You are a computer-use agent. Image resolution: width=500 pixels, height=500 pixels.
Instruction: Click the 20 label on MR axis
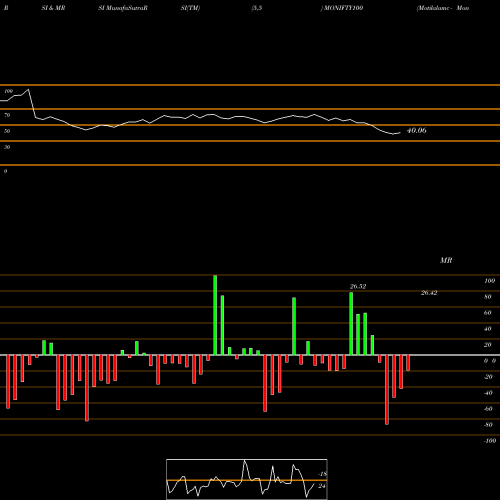tap(488, 345)
